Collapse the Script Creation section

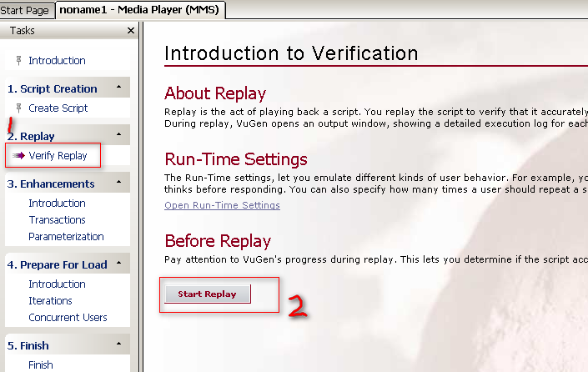pos(119,87)
